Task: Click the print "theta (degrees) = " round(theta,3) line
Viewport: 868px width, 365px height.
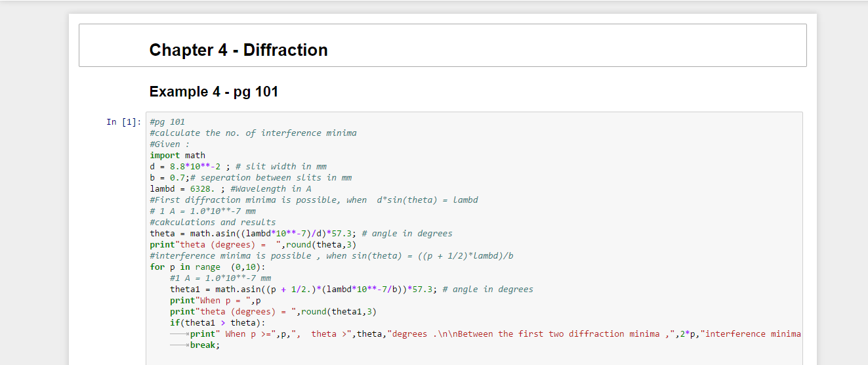Action: point(253,245)
